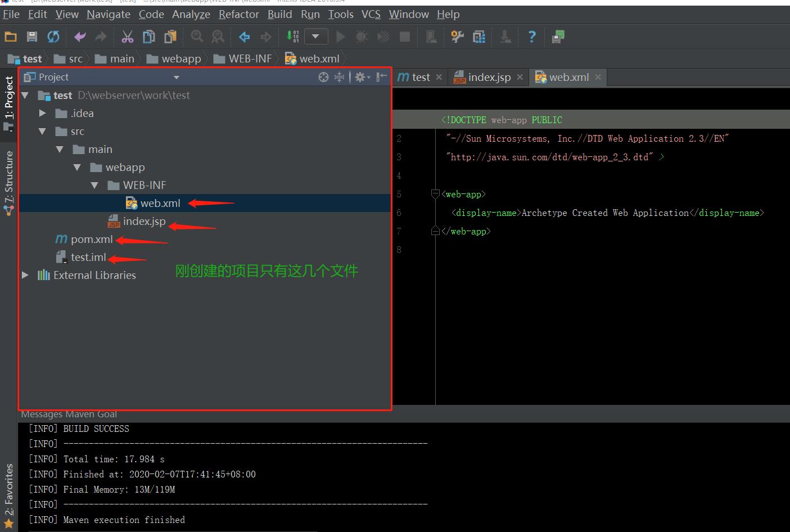Click the Run with Coverage icon

click(383, 37)
